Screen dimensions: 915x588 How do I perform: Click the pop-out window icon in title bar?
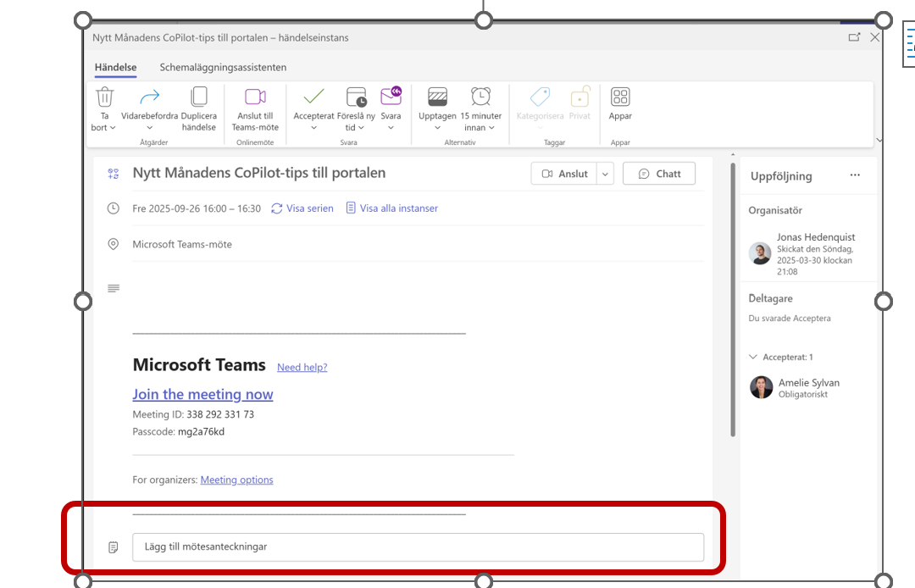click(x=854, y=37)
